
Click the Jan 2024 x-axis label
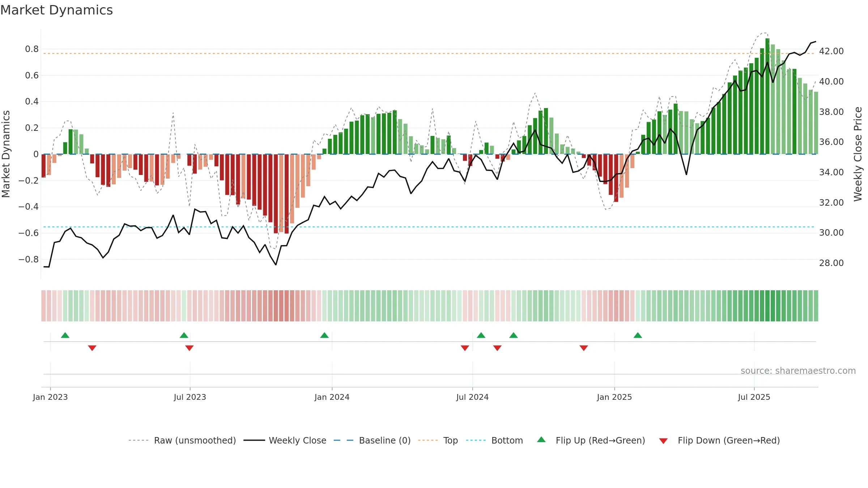coord(332,397)
